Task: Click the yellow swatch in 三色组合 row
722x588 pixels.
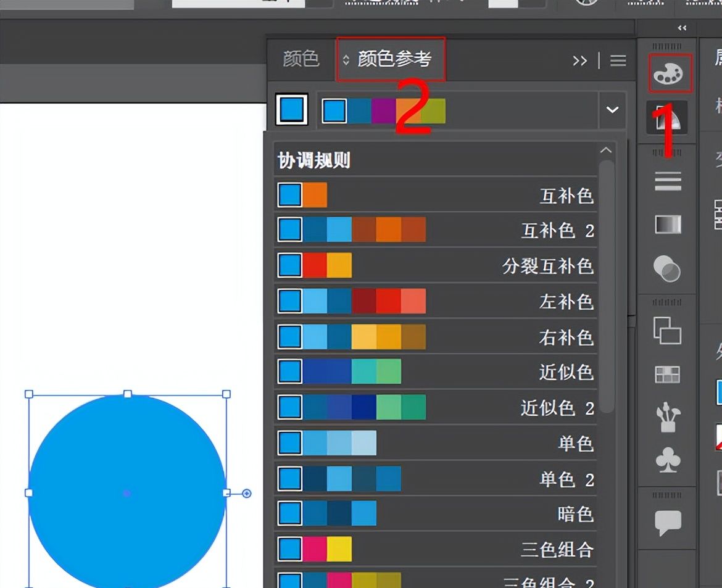Action: click(339, 549)
